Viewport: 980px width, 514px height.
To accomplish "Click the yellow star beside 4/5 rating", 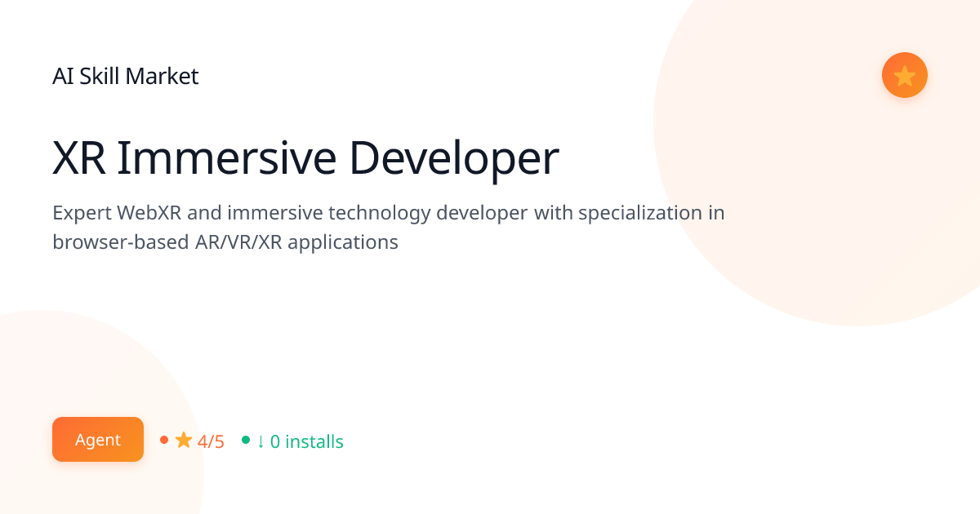I will [x=184, y=441].
